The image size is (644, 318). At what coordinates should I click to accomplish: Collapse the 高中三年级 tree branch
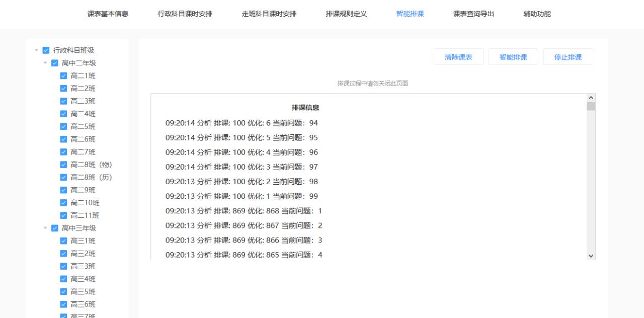[x=45, y=228]
